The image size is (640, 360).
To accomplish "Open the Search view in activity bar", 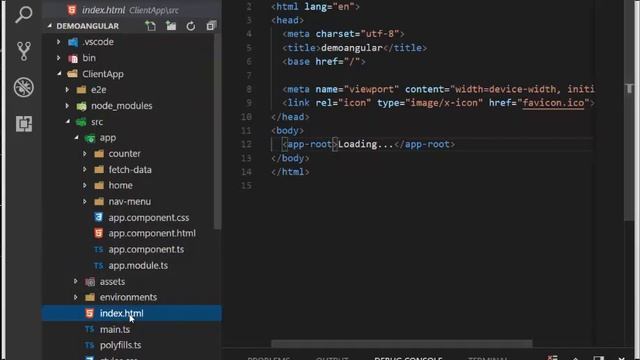I will (23, 15).
